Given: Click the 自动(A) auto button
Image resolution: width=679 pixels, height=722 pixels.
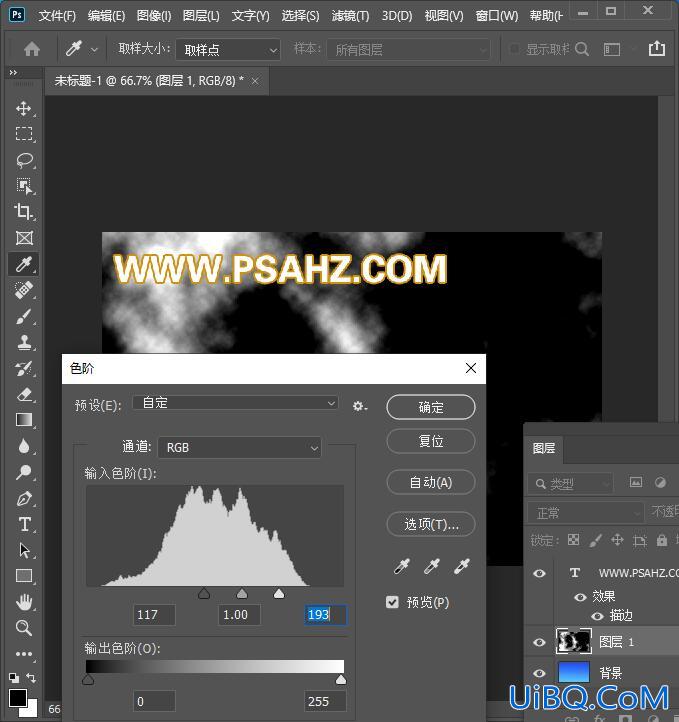Looking at the screenshot, I should click(x=431, y=483).
